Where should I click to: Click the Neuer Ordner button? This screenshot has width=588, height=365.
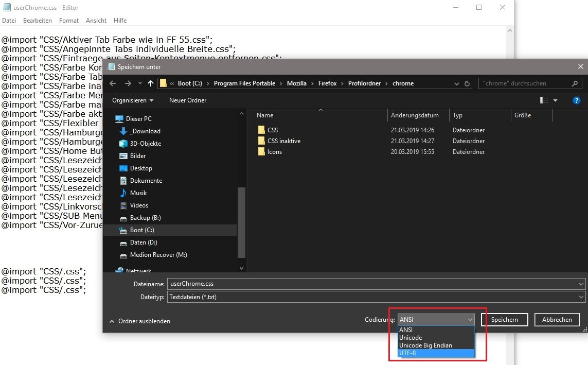188,100
